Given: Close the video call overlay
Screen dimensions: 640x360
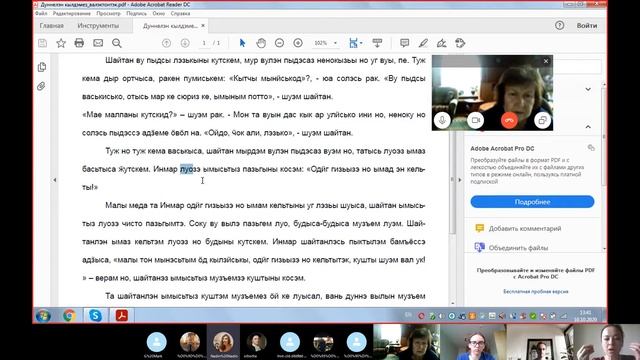Looking at the screenshot, I should [x=546, y=61].
